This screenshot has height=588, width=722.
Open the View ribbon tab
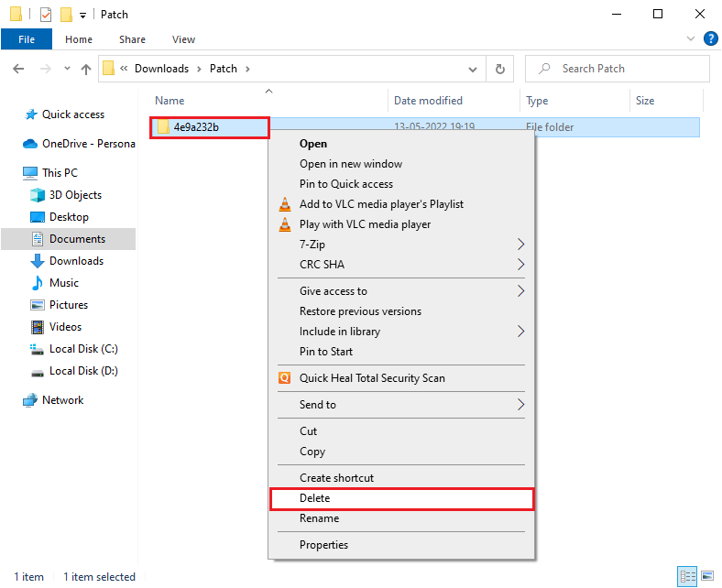(x=183, y=39)
